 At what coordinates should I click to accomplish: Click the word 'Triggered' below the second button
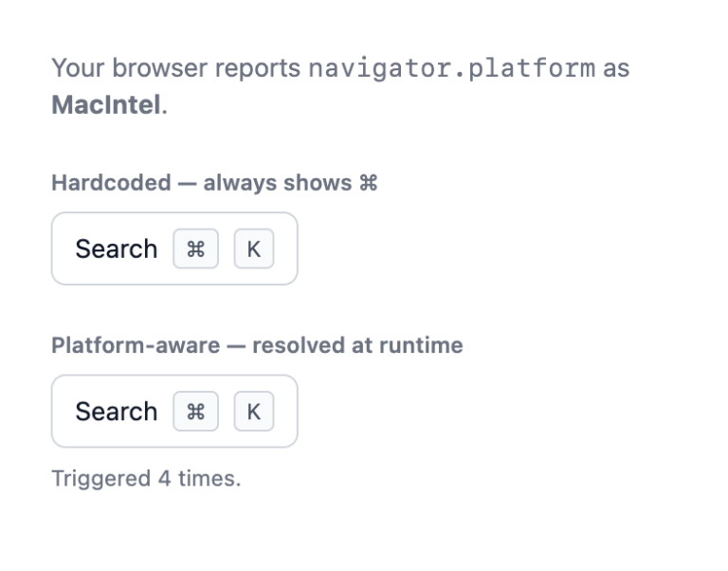pos(101,479)
